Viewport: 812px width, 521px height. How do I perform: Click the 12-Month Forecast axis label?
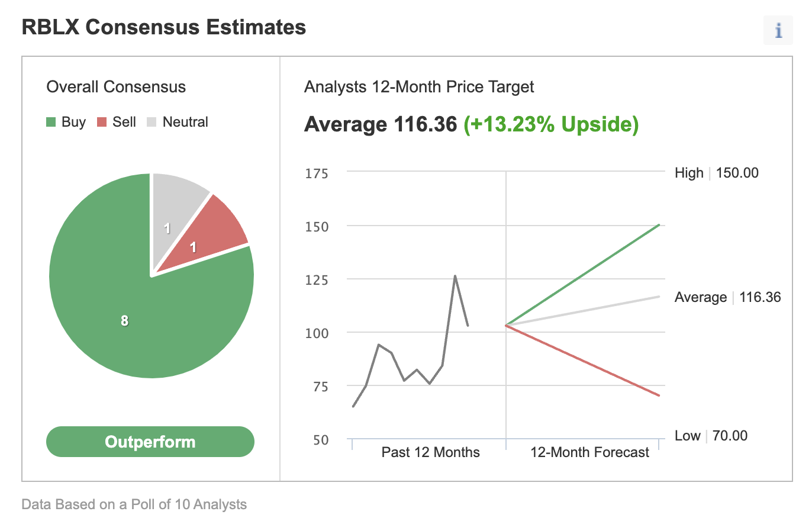click(589, 452)
